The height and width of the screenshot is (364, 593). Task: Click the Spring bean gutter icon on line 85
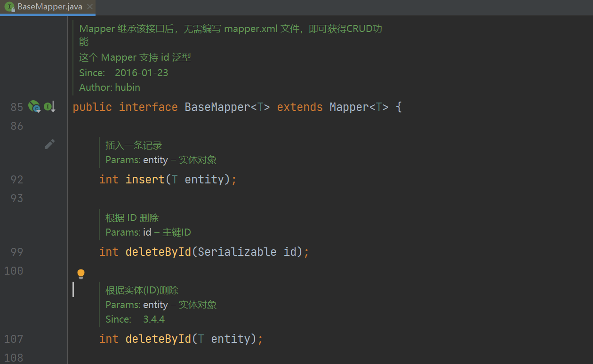[x=34, y=107]
